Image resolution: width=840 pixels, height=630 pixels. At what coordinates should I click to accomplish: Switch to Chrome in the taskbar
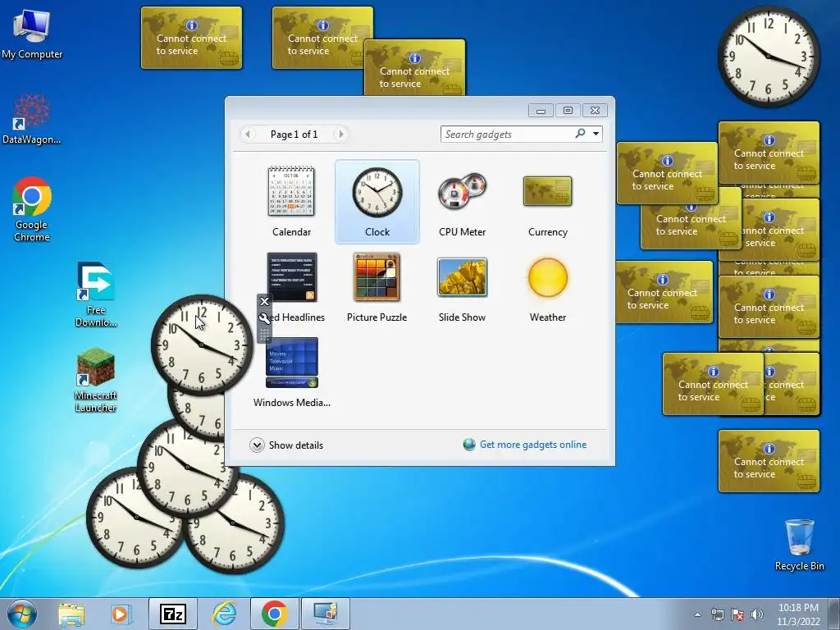click(x=274, y=614)
